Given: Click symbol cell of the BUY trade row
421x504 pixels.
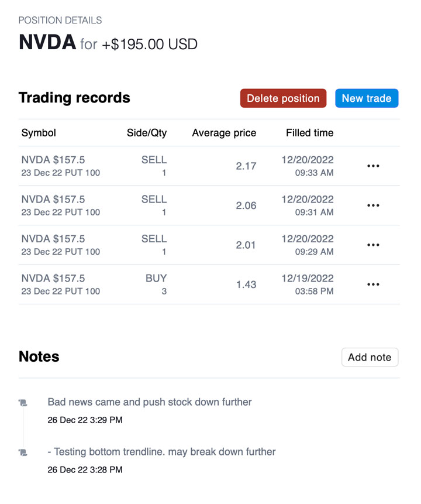Looking at the screenshot, I should point(61,284).
